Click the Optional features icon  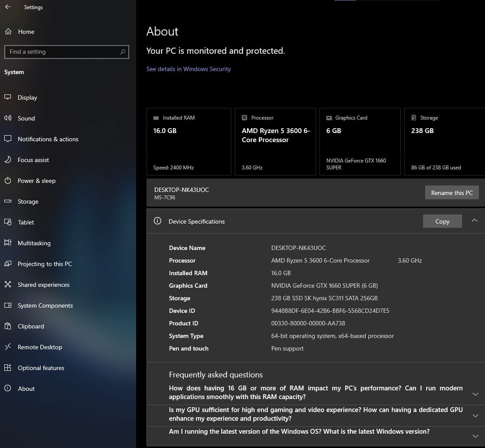pyautogui.click(x=8, y=367)
